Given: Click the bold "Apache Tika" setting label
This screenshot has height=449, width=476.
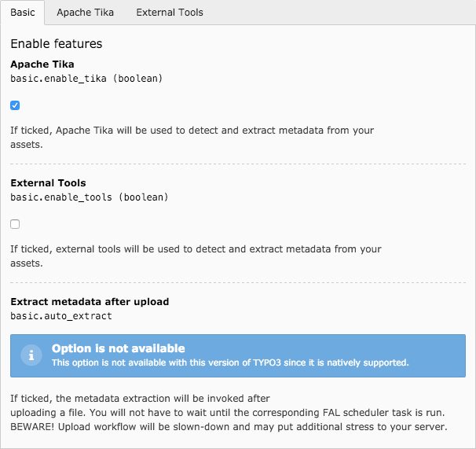Looking at the screenshot, I should [42, 64].
